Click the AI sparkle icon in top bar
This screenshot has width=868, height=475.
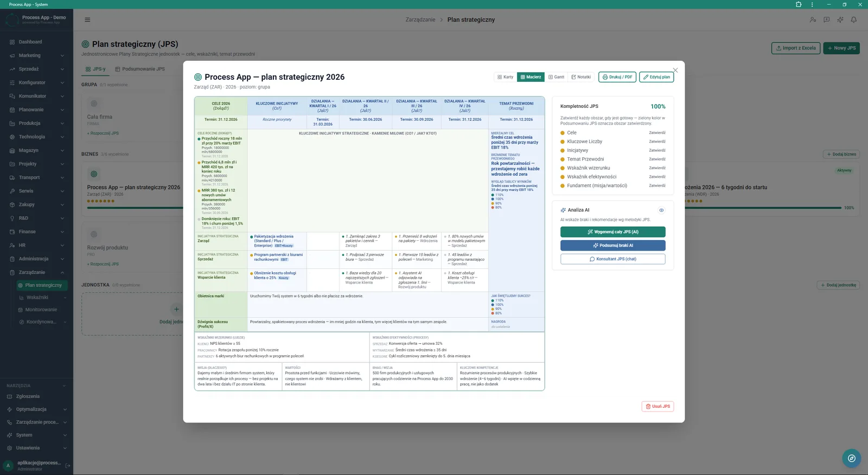[x=840, y=20]
